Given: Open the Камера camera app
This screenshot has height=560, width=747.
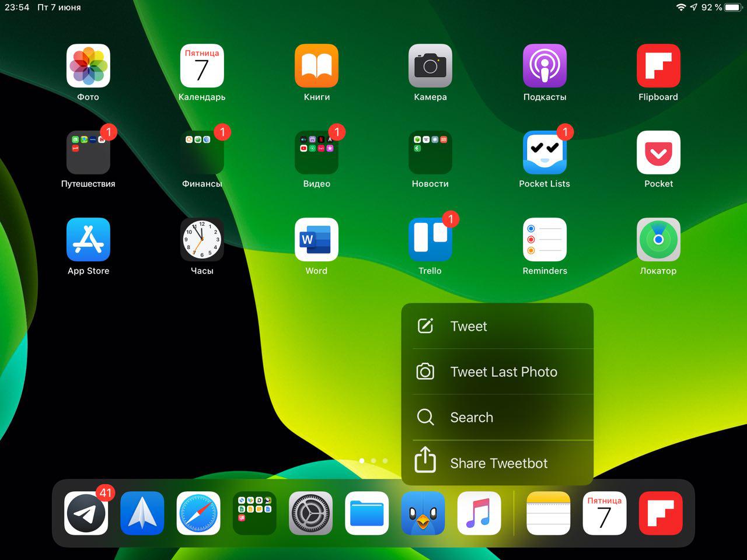Looking at the screenshot, I should click(430, 65).
